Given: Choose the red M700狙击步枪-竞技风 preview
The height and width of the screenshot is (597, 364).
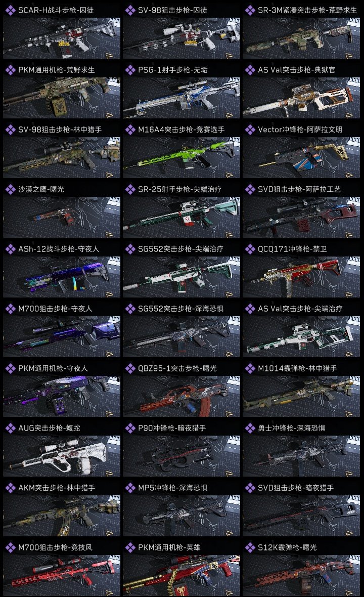Looking at the screenshot, I should click(62, 575).
